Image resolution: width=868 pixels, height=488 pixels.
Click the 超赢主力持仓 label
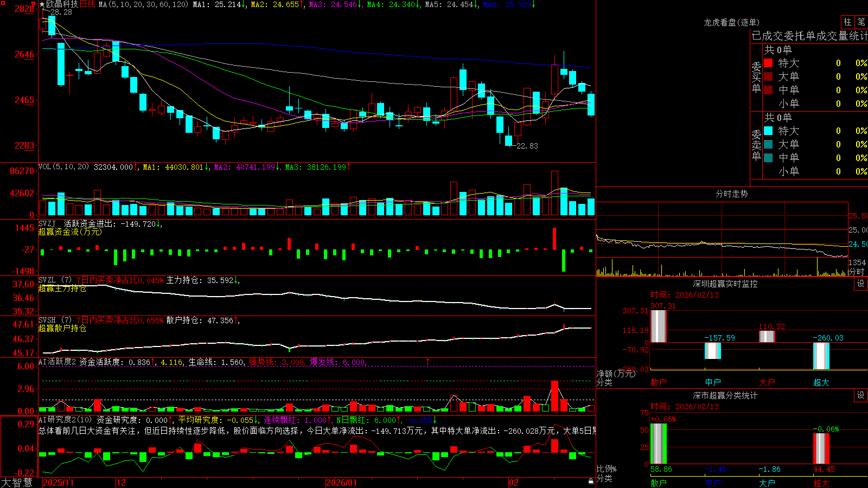click(62, 288)
